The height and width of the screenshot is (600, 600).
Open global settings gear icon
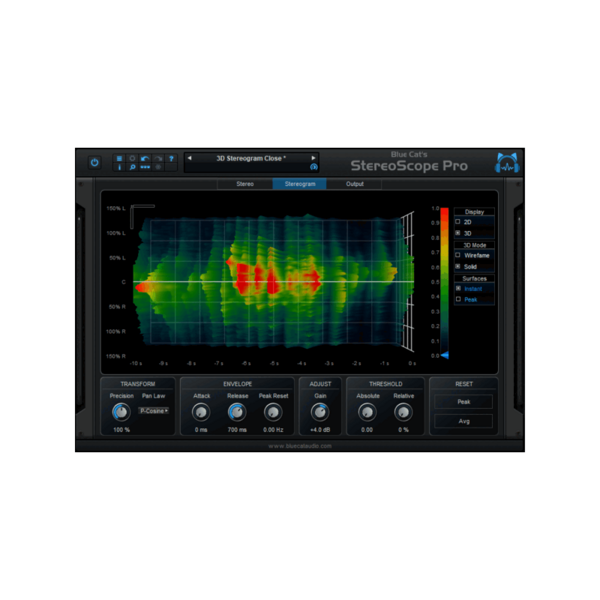point(132,158)
